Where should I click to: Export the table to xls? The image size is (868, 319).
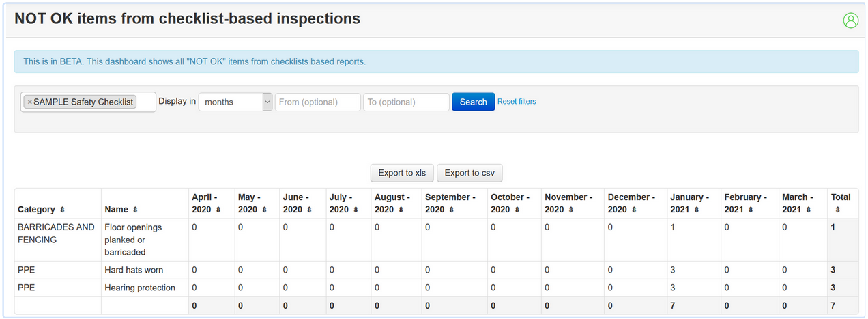click(x=401, y=173)
